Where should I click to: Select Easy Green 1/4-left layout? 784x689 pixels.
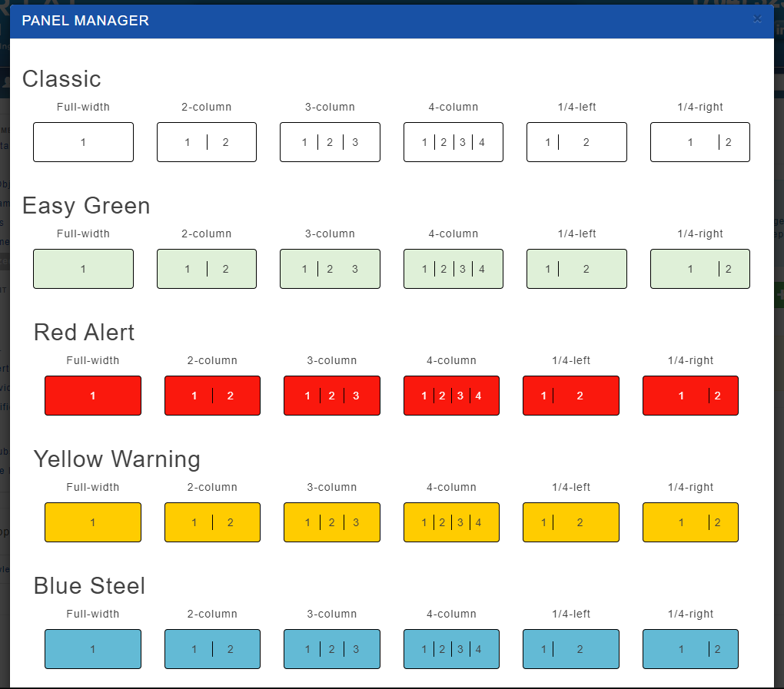(x=576, y=269)
